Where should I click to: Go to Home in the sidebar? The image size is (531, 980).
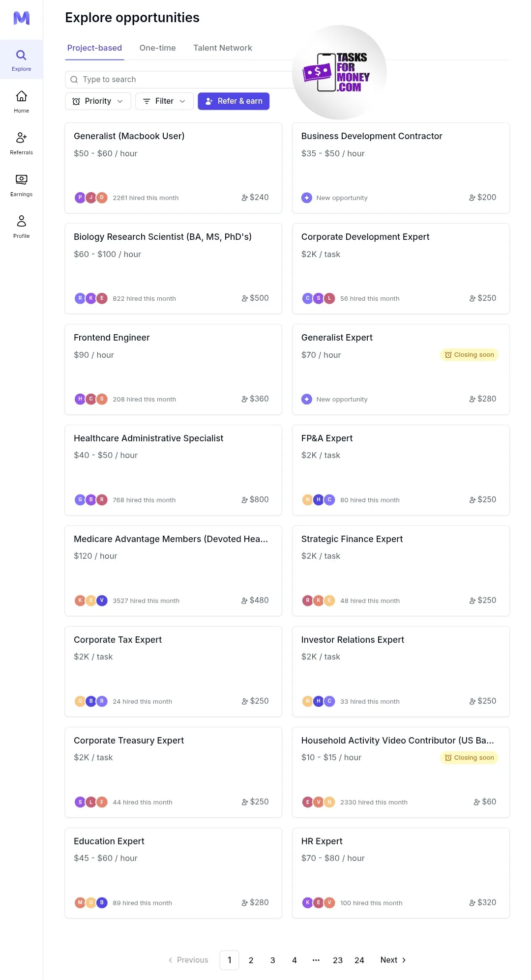point(21,102)
